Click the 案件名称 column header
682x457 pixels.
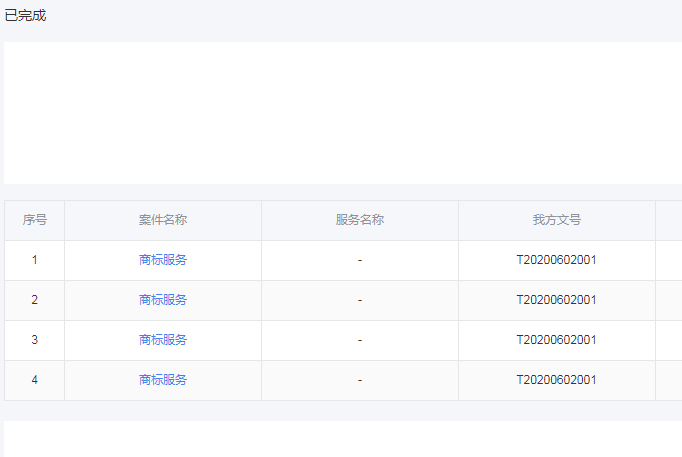163,220
